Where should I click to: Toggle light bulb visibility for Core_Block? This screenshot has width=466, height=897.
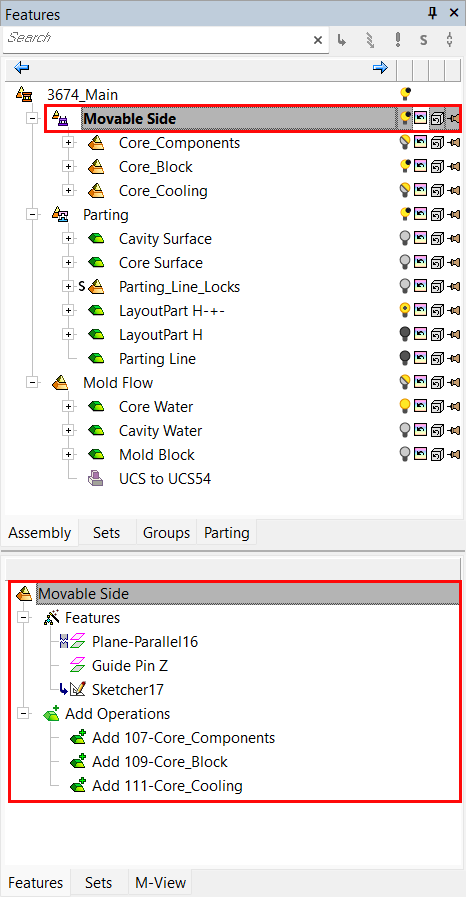coord(405,166)
